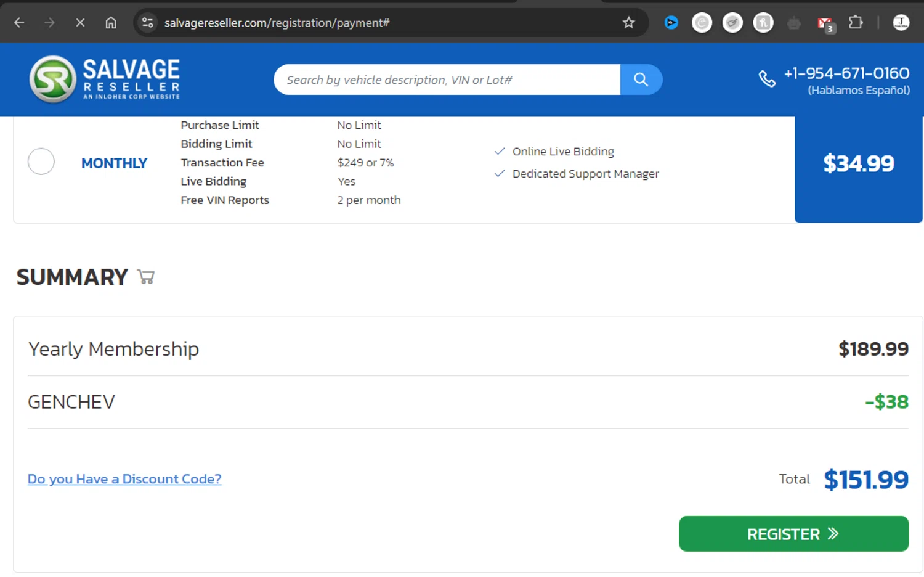Click the SUMMARY heading
The width and height of the screenshot is (924, 577).
(x=72, y=277)
